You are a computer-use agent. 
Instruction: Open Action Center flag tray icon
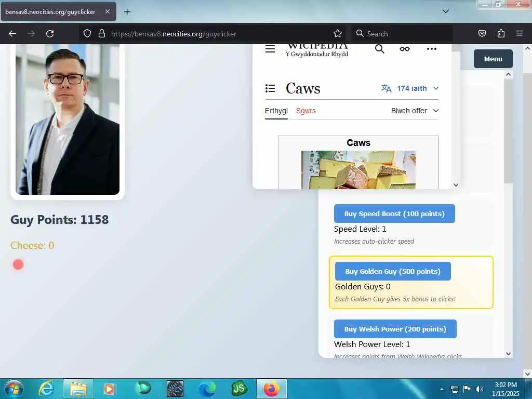click(467, 389)
